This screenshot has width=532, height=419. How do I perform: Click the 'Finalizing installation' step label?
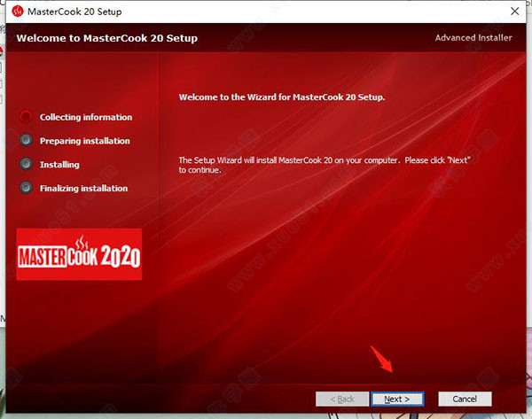(x=84, y=189)
